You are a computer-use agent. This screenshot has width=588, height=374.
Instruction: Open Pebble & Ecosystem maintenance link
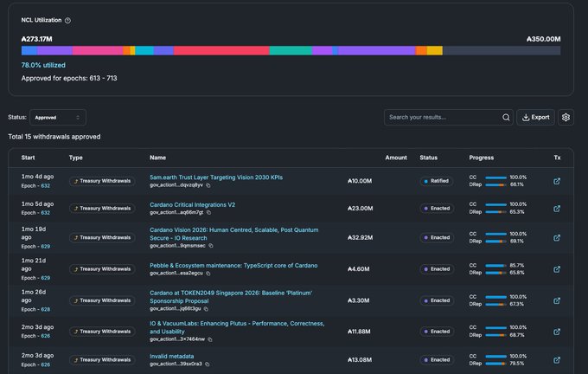pyautogui.click(x=233, y=265)
